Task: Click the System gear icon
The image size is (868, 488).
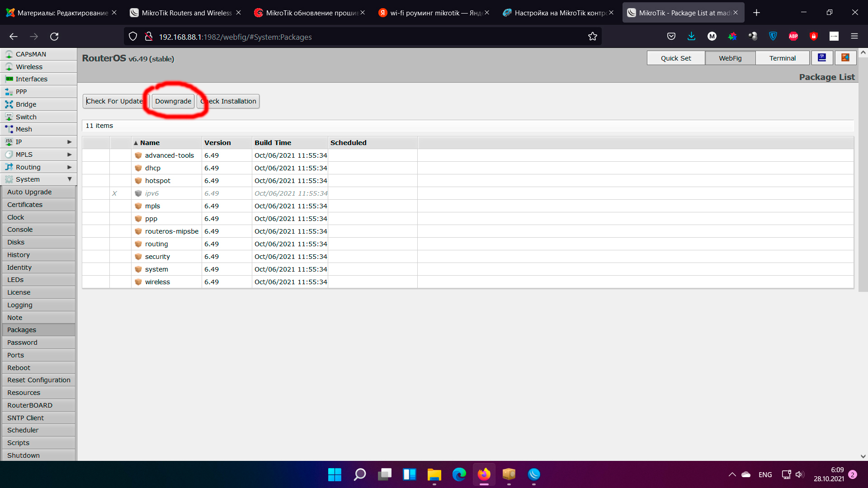Action: coord(9,179)
